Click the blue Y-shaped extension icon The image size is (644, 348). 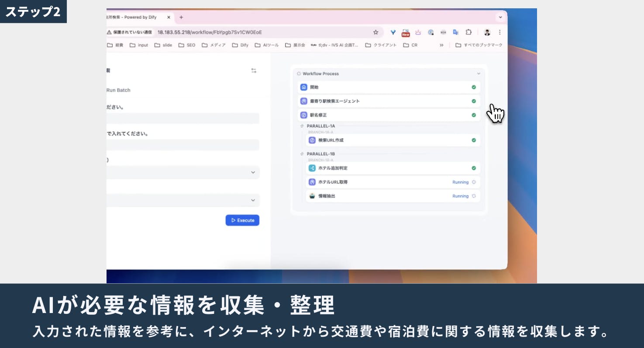(393, 32)
